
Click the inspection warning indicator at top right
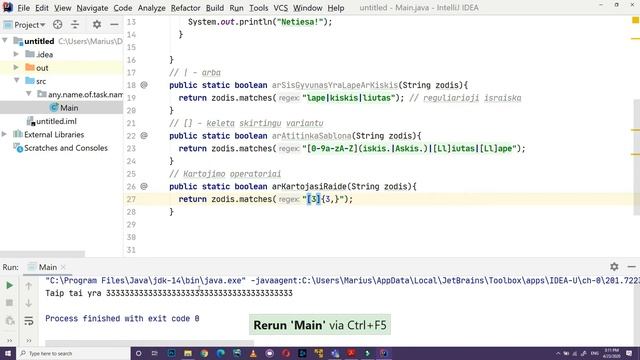click(x=635, y=20)
